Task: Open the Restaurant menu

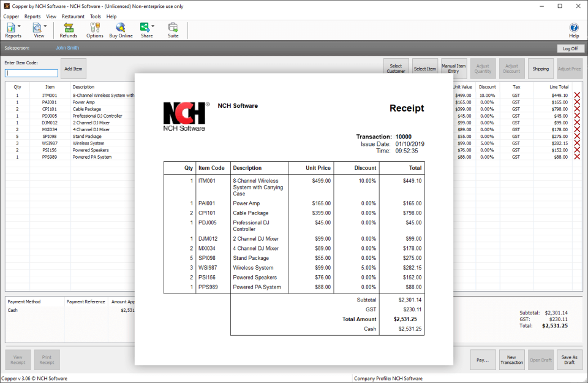Action: [x=73, y=17]
